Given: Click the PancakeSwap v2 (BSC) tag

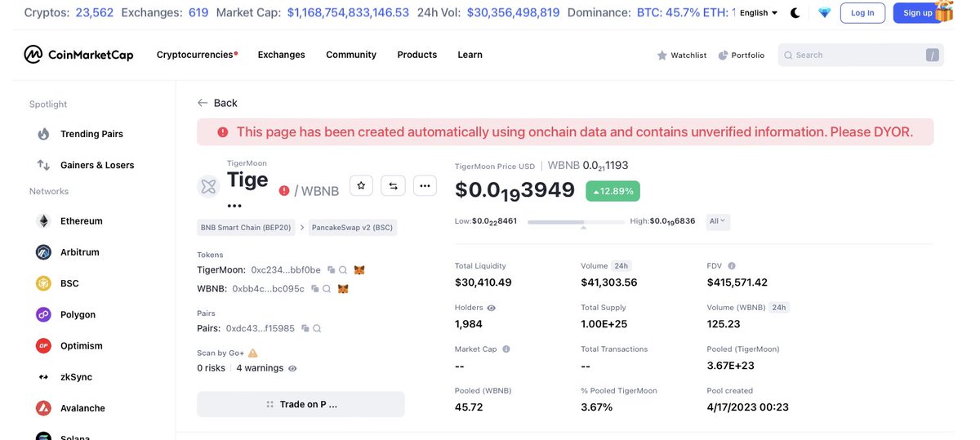Looking at the screenshot, I should tap(353, 228).
